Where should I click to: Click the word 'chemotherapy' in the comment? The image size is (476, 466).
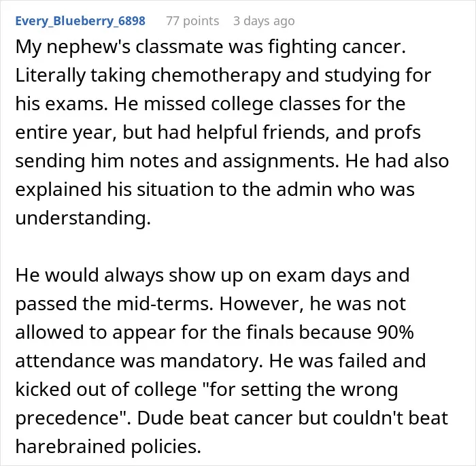click(216, 76)
